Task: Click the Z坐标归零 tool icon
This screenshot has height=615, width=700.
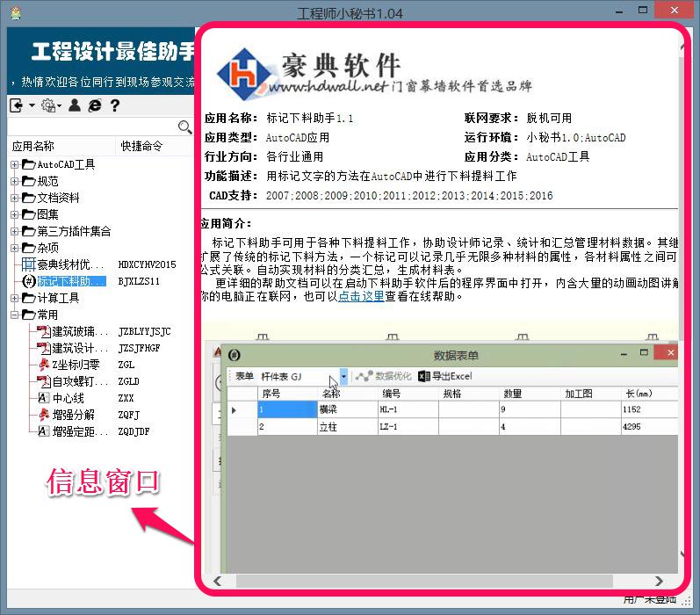Action: coord(43,365)
